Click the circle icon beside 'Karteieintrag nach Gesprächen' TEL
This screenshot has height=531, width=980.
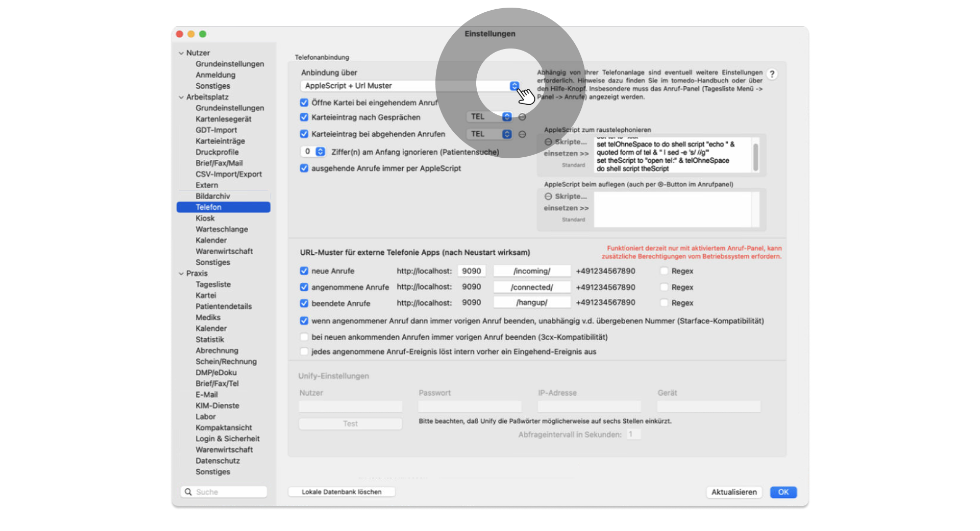tap(522, 117)
